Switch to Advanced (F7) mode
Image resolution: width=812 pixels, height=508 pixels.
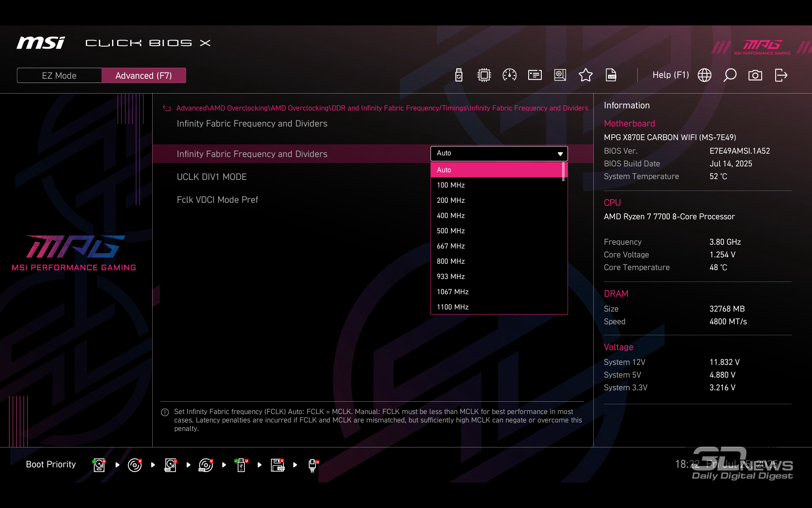coord(144,75)
